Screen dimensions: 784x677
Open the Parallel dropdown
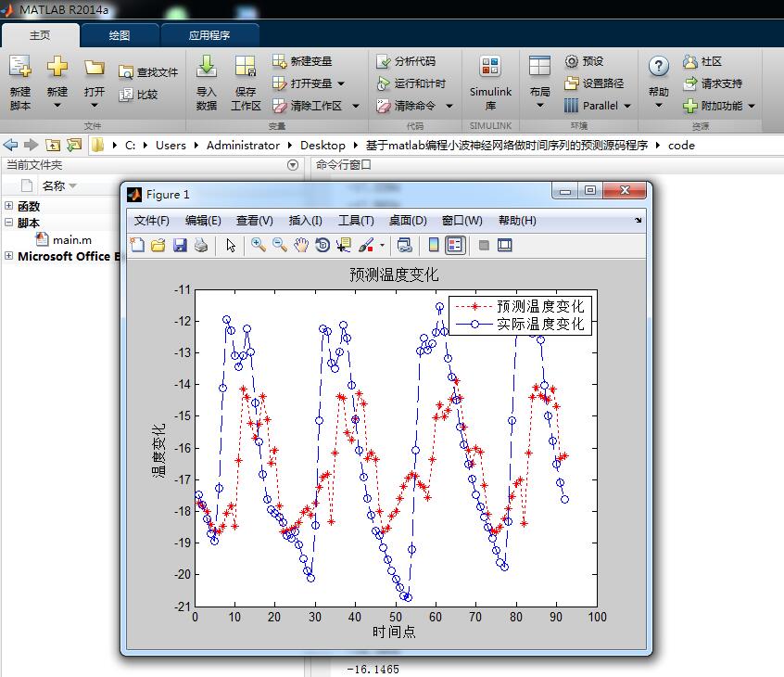pyautogui.click(x=627, y=106)
